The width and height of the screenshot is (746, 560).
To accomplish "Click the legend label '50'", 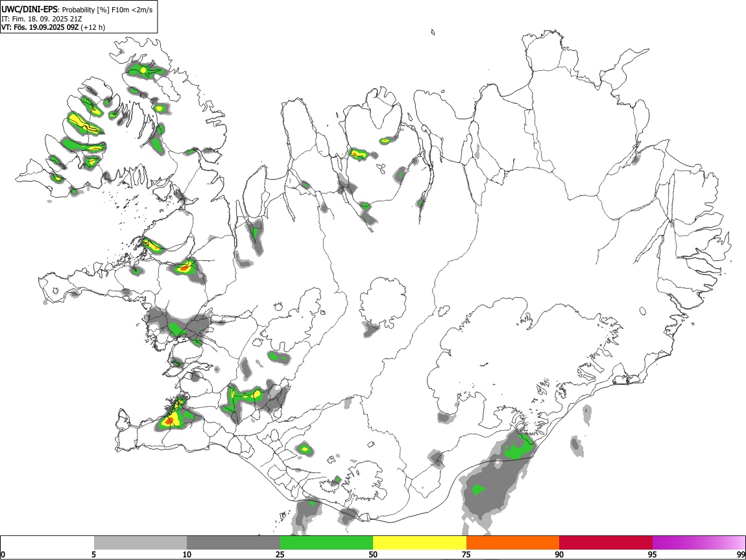I will point(373,555).
